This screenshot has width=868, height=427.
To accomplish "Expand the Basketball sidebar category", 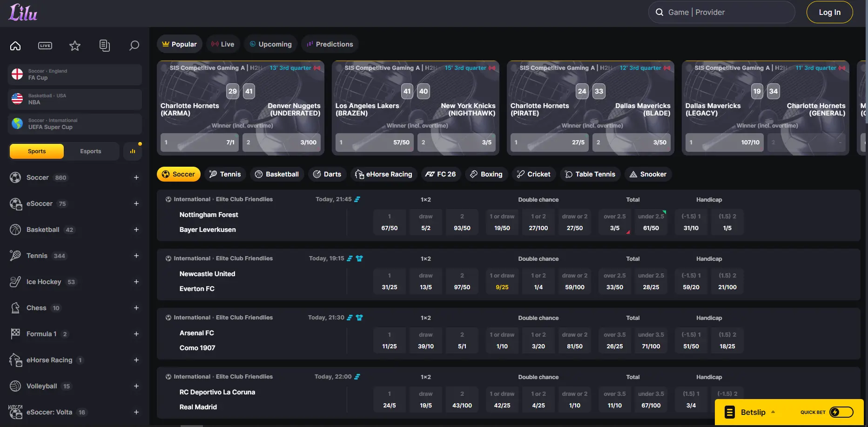I will 136,230.
